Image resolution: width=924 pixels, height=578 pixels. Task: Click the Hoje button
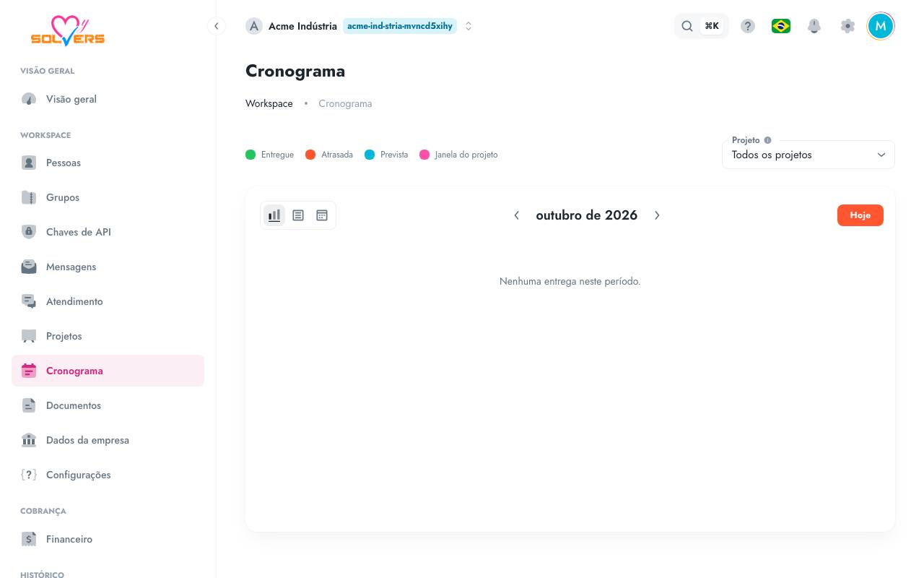click(860, 215)
